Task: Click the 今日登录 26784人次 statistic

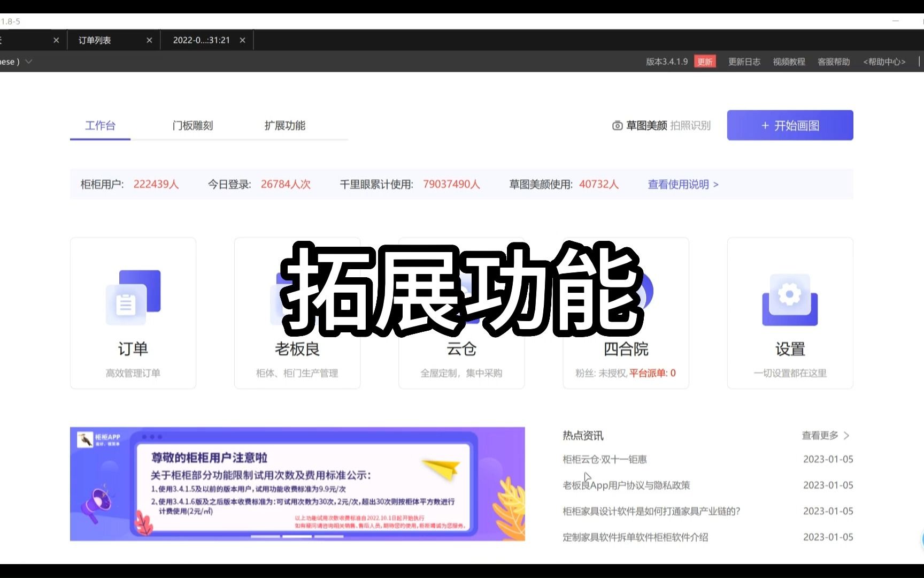Action: tap(259, 185)
